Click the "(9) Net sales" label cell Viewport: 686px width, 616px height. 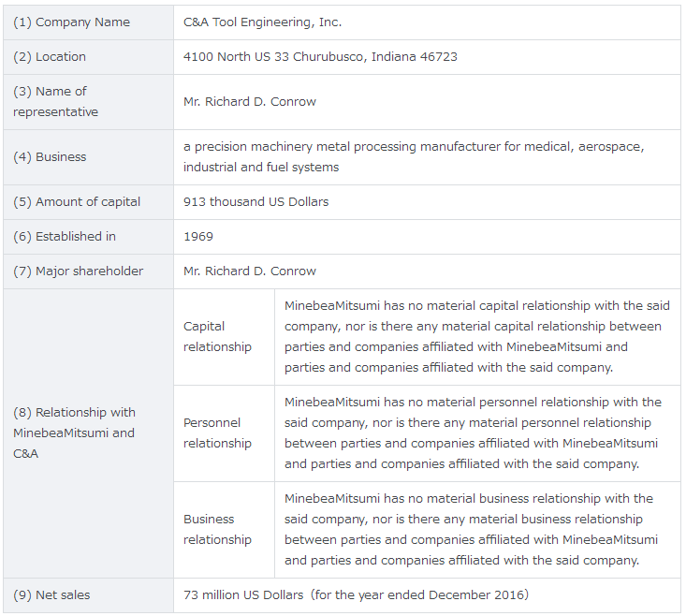click(x=51, y=595)
